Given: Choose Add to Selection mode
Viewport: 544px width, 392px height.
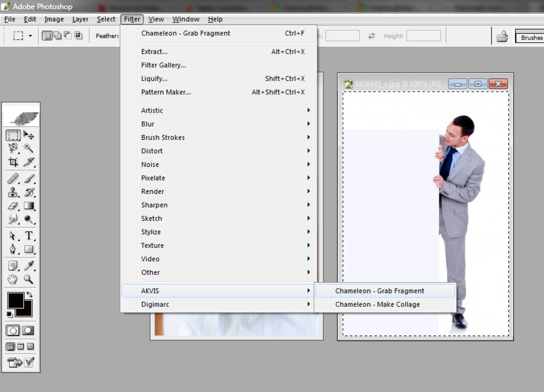Looking at the screenshot, I should coord(57,35).
